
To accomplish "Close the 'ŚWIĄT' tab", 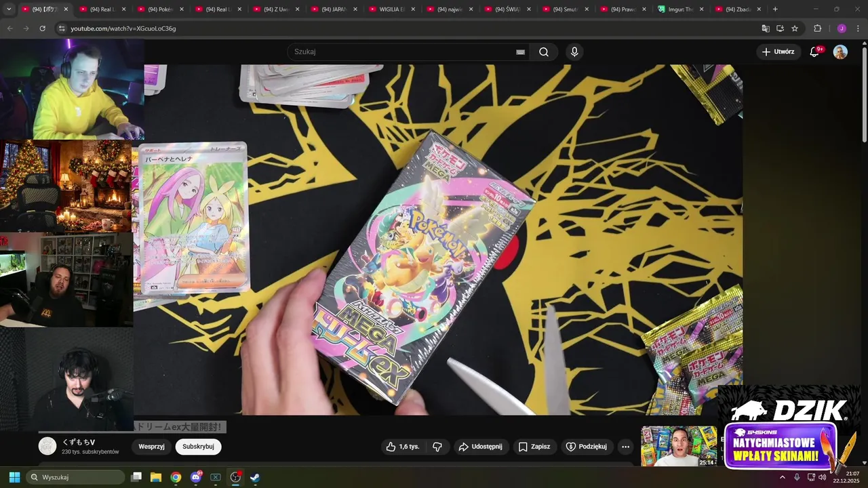I will [529, 9].
